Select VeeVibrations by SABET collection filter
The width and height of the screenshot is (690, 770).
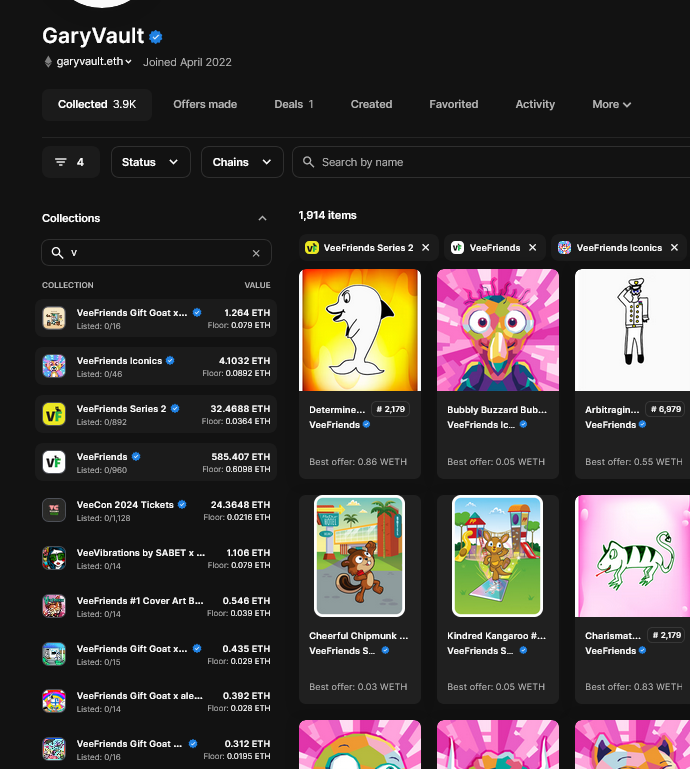pyautogui.click(x=156, y=558)
